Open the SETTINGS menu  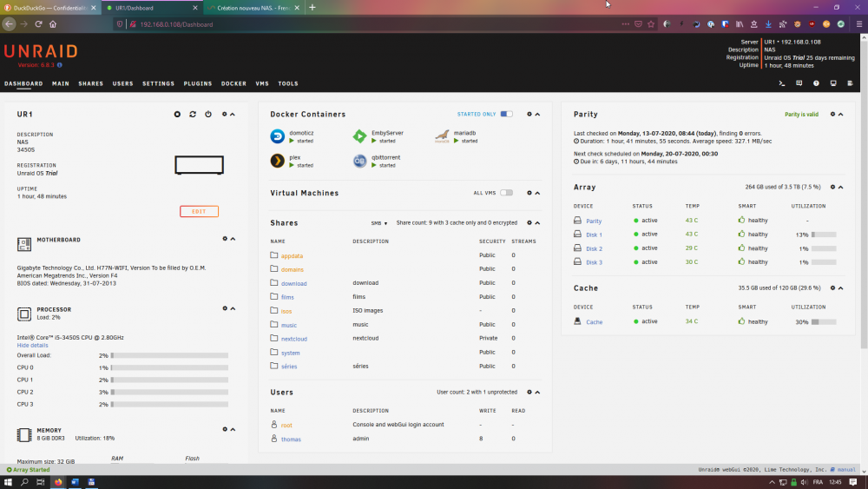click(158, 83)
